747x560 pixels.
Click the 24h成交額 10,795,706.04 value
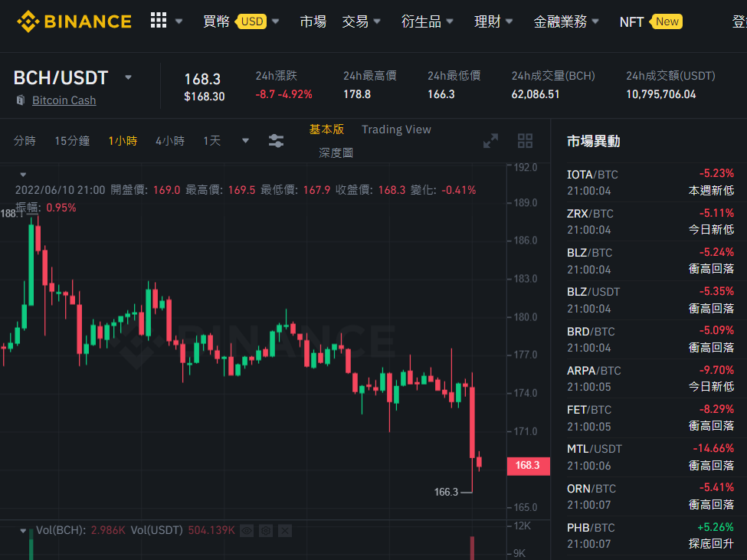point(660,94)
